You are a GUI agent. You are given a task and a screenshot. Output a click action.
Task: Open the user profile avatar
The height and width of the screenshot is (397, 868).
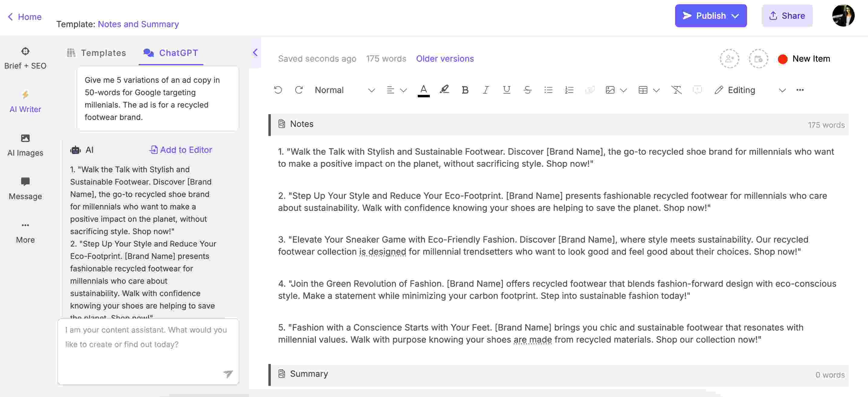843,15
